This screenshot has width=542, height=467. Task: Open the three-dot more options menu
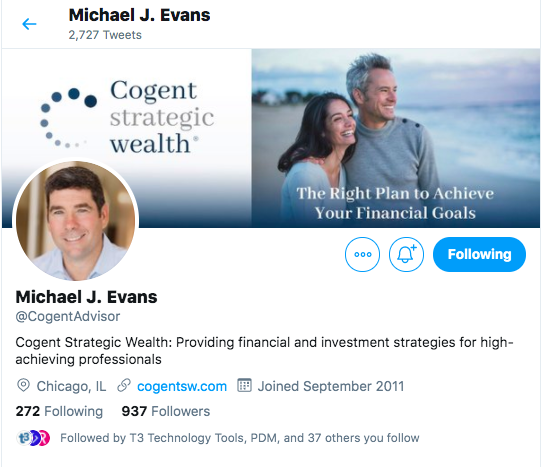(x=362, y=254)
